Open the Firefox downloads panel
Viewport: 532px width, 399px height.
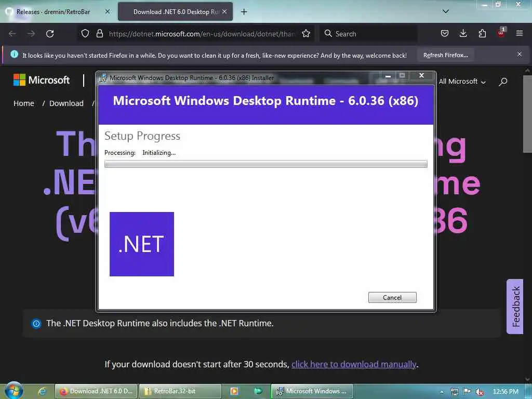pyautogui.click(x=463, y=34)
